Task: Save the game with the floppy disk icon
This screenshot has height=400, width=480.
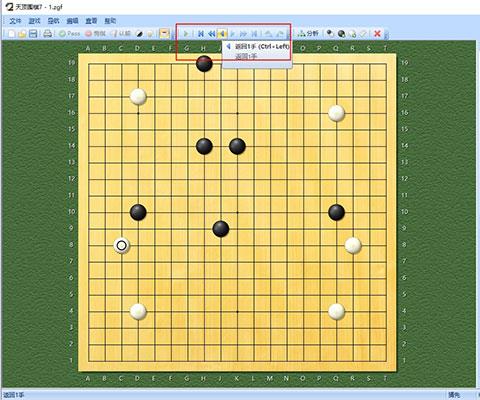Action: [33, 34]
